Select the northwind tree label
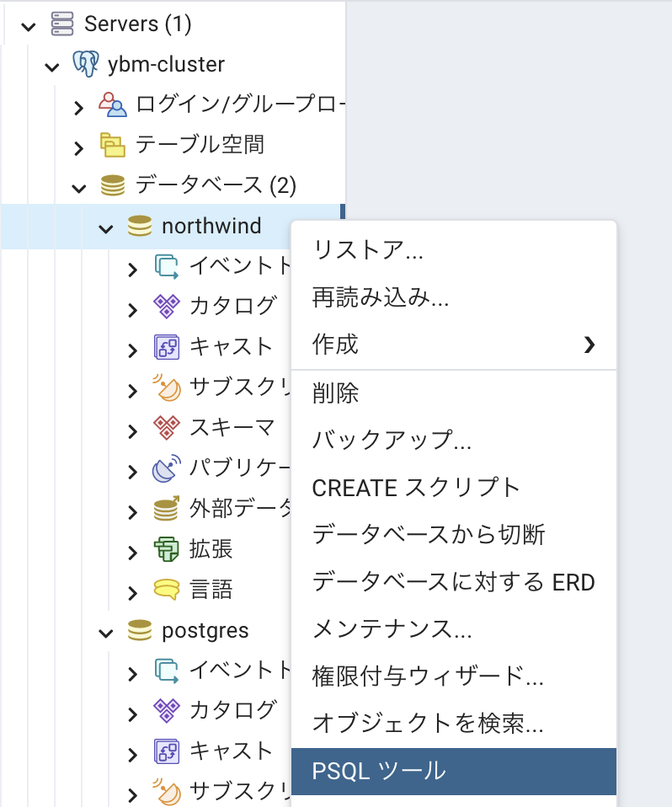 coord(211,226)
